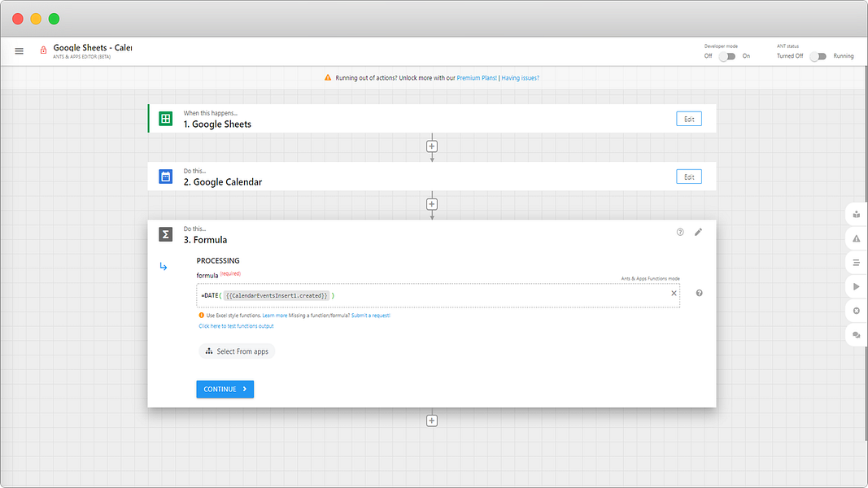The height and width of the screenshot is (488, 868).
Task: Add step below Google Calendar
Action: click(432, 204)
